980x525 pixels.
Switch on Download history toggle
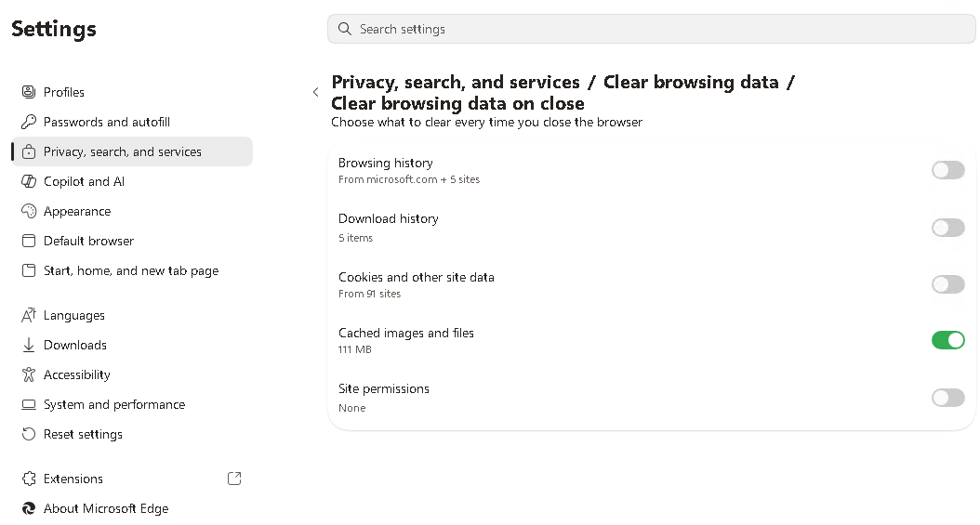948,228
